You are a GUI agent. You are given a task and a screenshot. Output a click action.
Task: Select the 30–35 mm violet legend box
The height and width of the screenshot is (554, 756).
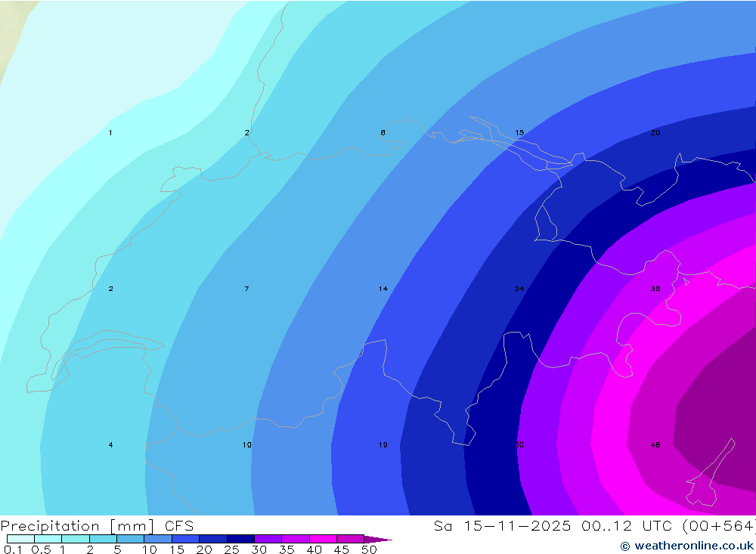pyautogui.click(x=268, y=539)
